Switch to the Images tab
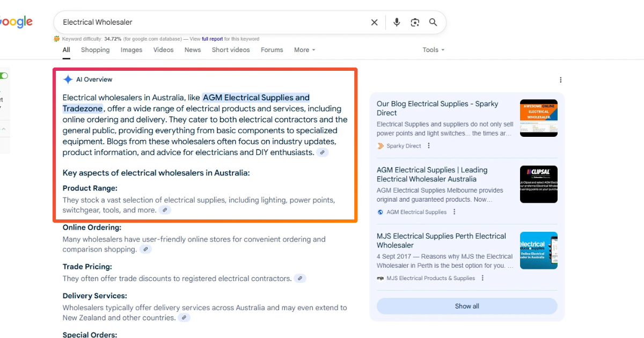Screen dimensions: 644x338 (131, 50)
